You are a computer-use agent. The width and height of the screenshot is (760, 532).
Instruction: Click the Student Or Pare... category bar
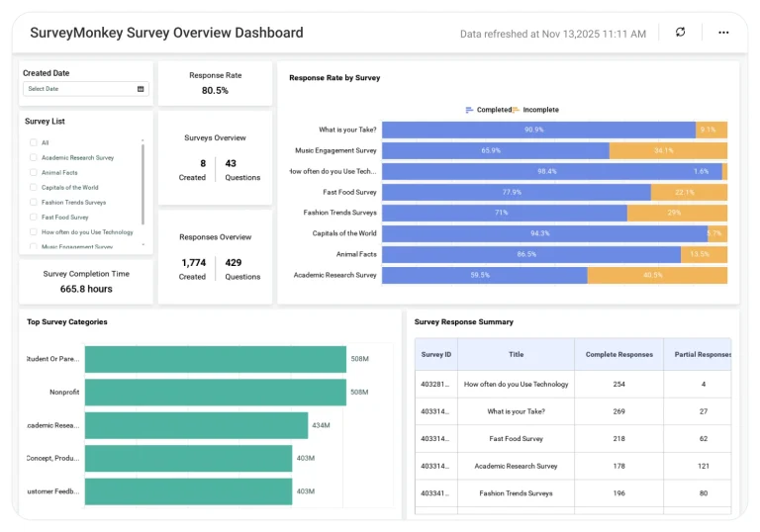(215, 359)
